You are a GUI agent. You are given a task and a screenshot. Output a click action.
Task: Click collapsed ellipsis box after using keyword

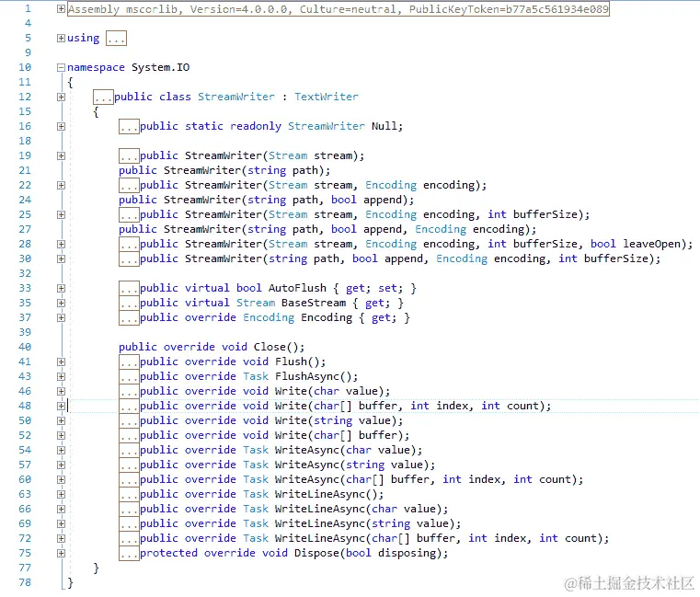(116, 39)
